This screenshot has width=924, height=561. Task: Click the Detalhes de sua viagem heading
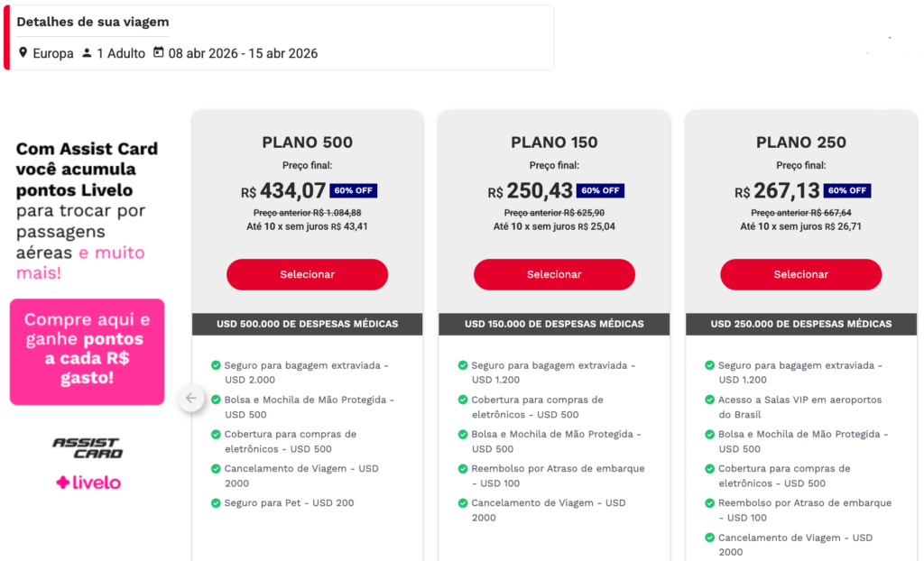click(92, 22)
